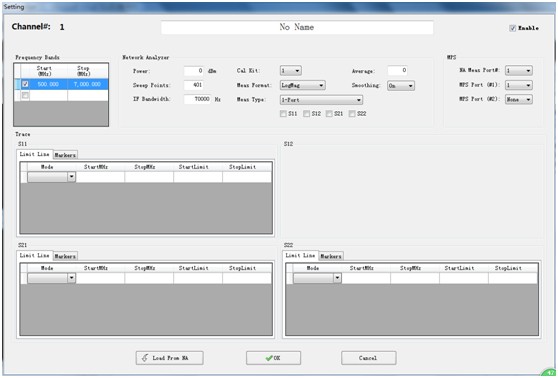Open the Mode dropdown in S11 trace

click(x=52, y=177)
